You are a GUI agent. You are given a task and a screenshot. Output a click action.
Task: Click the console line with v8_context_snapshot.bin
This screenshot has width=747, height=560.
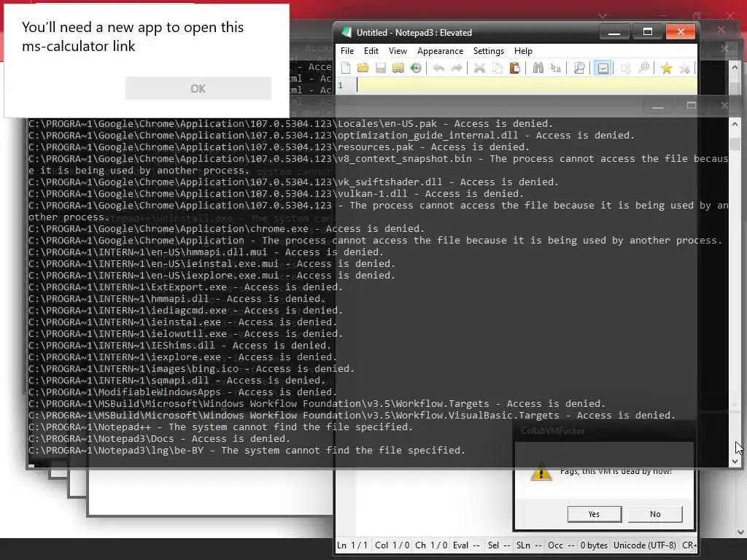point(379,164)
